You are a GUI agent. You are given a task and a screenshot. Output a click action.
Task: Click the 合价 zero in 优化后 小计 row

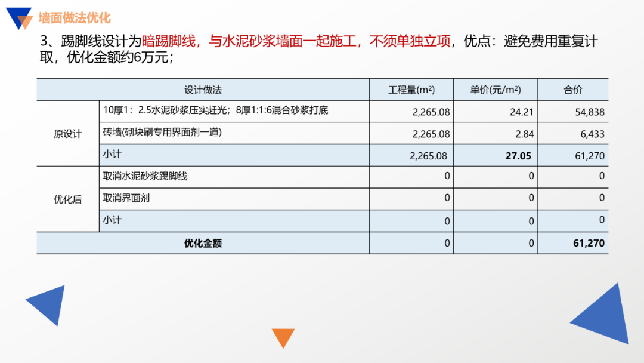coord(602,220)
